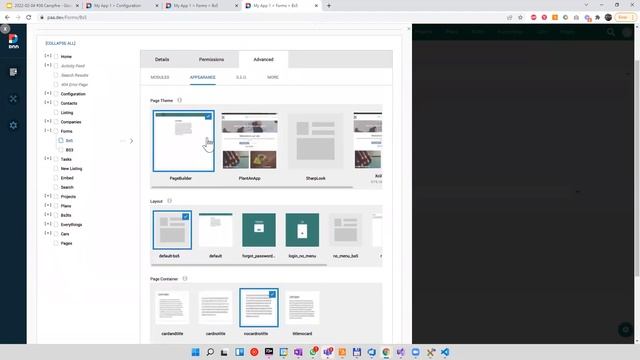Viewport: 640px width, 360px height.
Task: Choose the PlantAnApp page theme
Action: [x=249, y=141]
